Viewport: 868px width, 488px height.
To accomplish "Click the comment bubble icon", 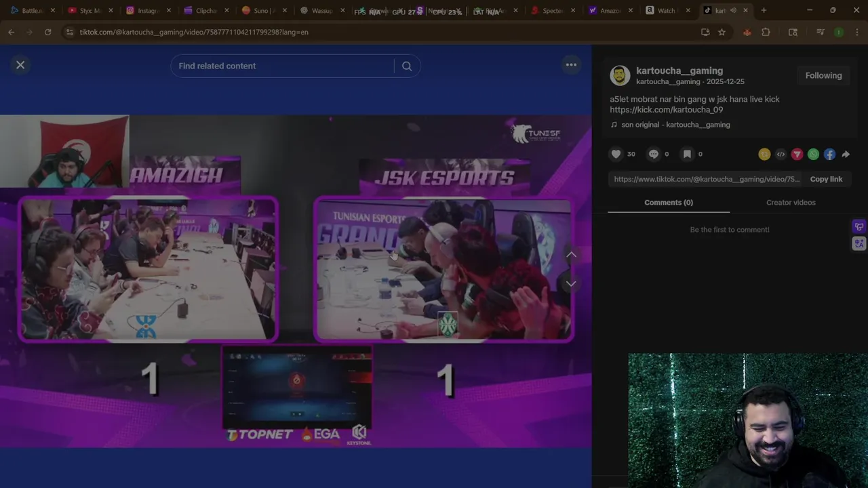I will tap(653, 154).
